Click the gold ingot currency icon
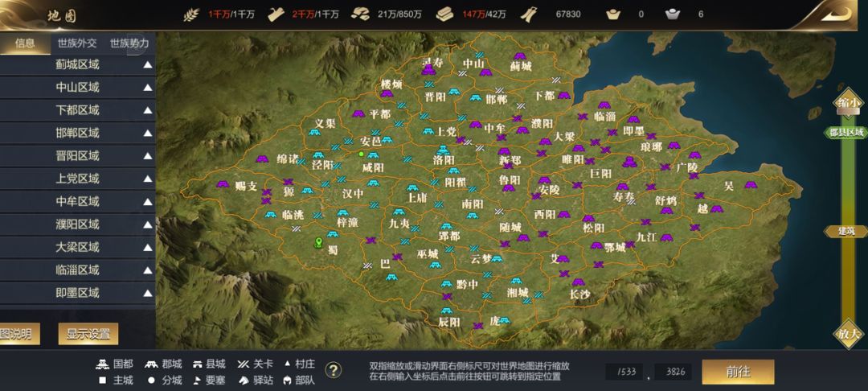 coord(613,14)
